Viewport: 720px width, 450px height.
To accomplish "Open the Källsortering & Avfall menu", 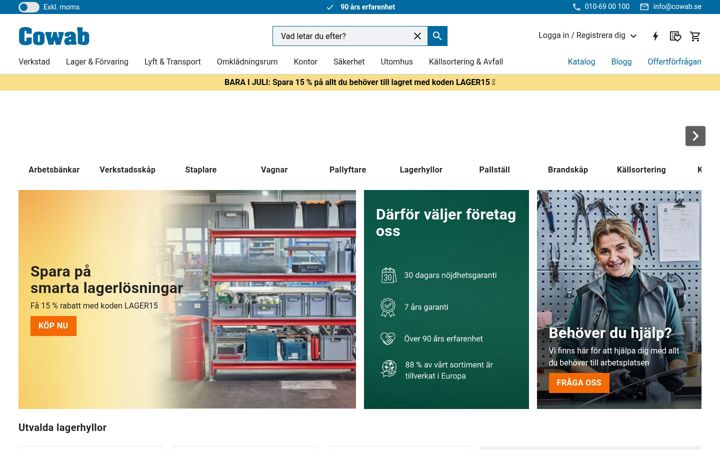I will click(466, 62).
